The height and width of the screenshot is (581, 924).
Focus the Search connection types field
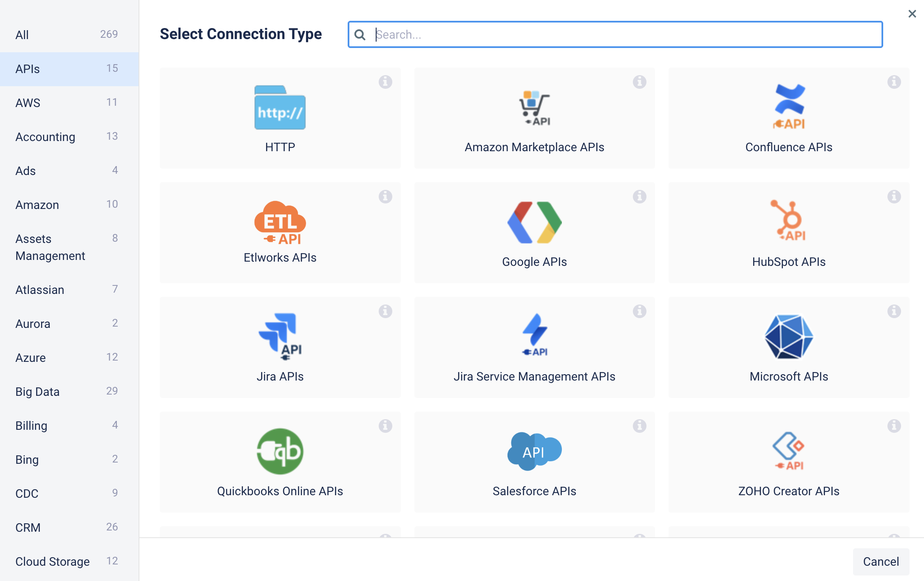pyautogui.click(x=615, y=34)
